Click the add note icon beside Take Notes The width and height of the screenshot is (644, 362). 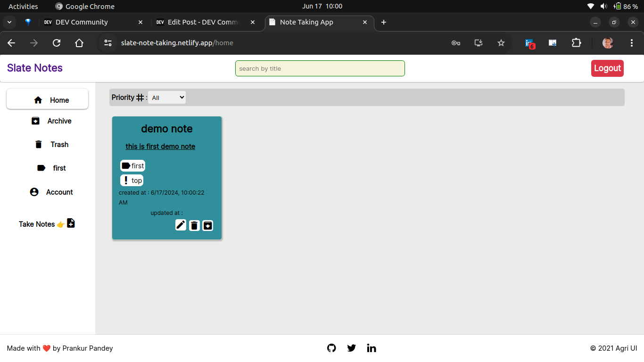pyautogui.click(x=71, y=223)
